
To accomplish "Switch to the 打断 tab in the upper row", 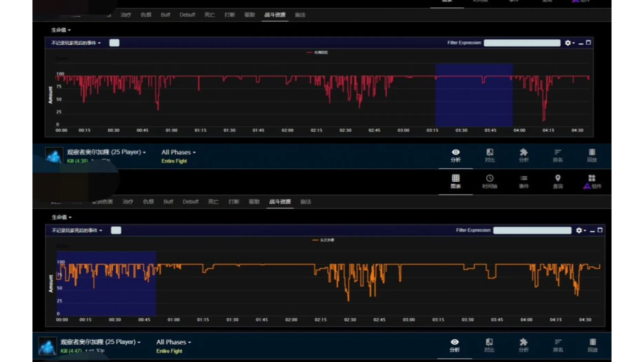I will coord(230,15).
